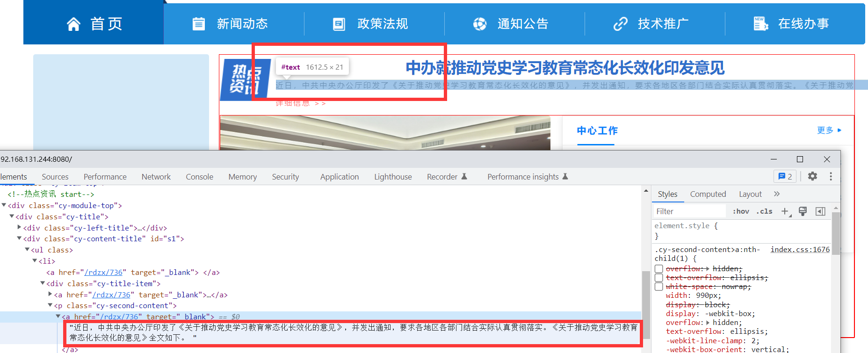Viewport: 868px width, 353px height.
Task: Enable the crossed-out text-overflow: ellipsis checkbox
Action: point(659,278)
